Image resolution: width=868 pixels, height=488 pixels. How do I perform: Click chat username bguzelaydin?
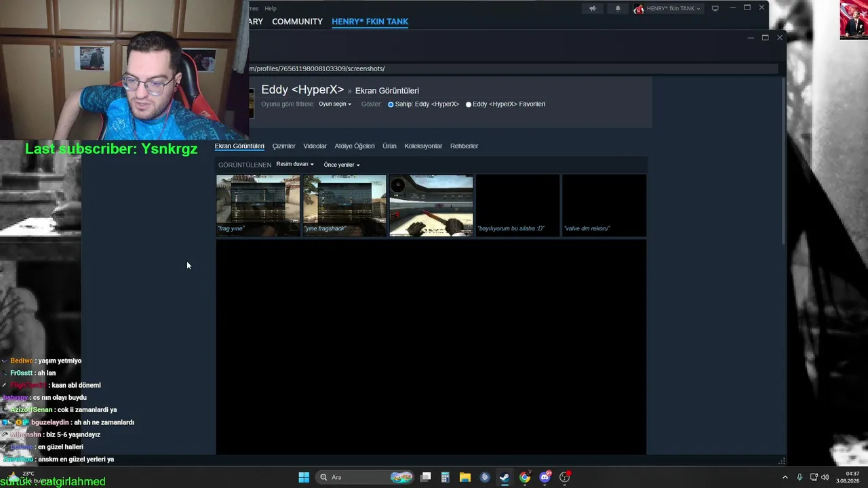pyautogui.click(x=50, y=422)
